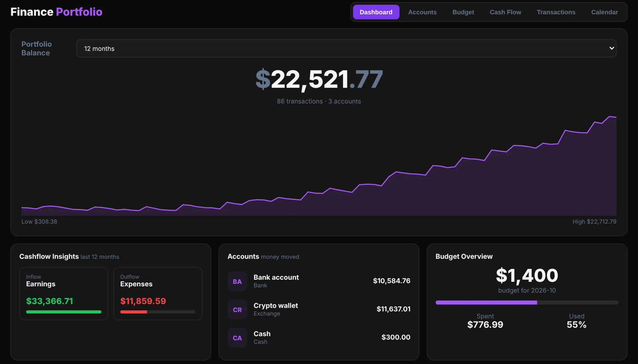Open the Calendar tab
Image resolution: width=638 pixels, height=364 pixels.
[605, 12]
